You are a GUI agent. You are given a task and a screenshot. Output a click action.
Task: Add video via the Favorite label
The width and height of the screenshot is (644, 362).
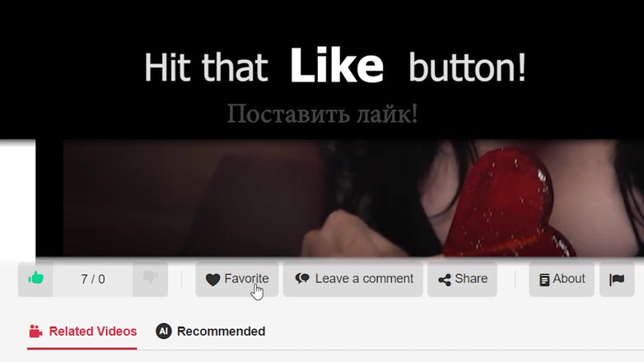(x=246, y=279)
